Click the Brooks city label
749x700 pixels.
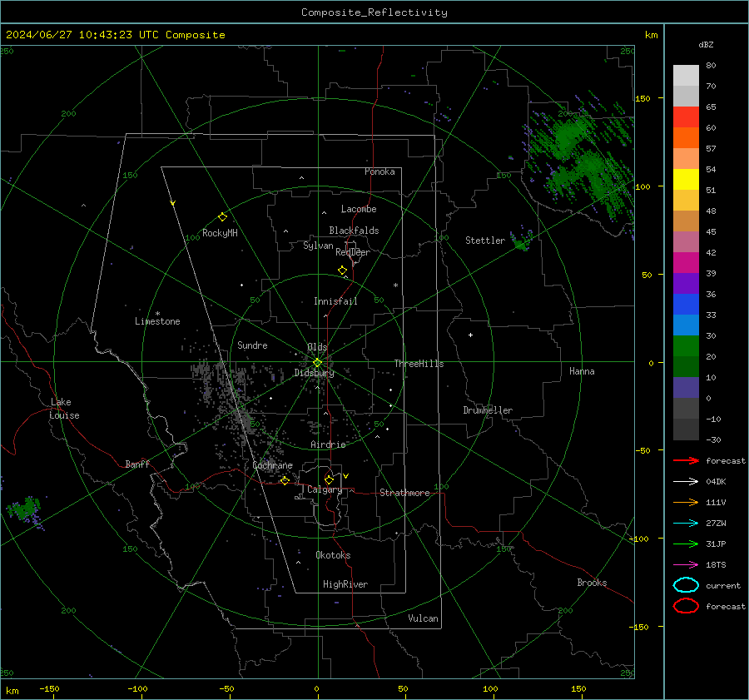pos(592,583)
